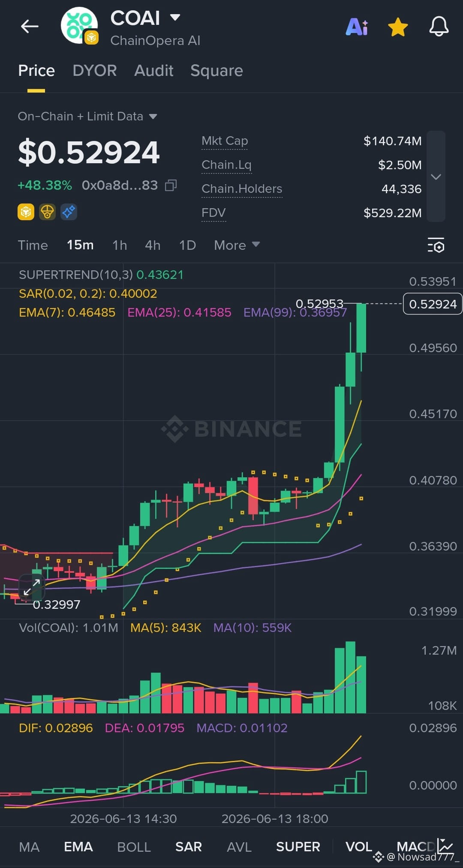Screen dimensions: 463x868
Task: Expand the market stats chevron
Action: (x=436, y=177)
